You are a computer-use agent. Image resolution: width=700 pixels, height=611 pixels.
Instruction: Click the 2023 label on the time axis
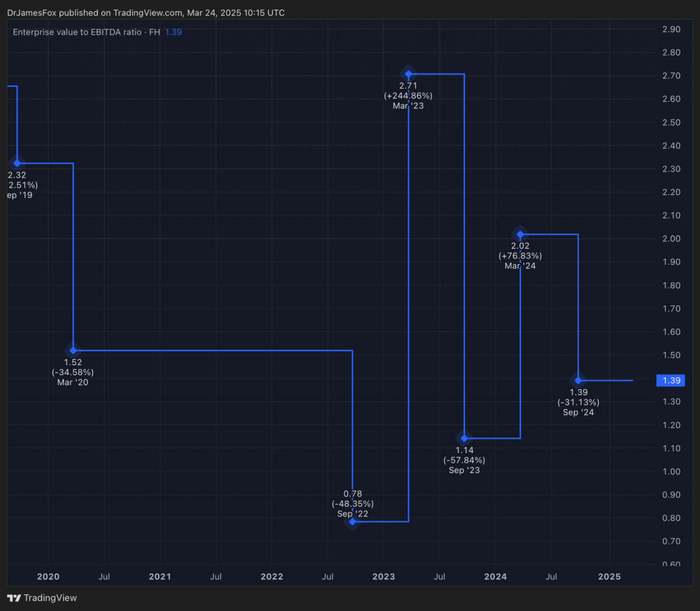(383, 577)
